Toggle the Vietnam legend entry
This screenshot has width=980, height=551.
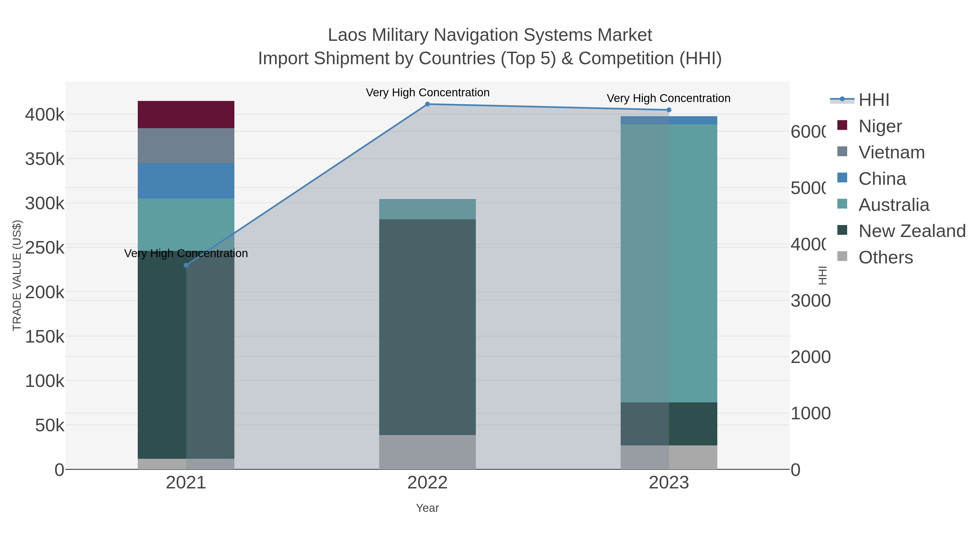[881, 152]
